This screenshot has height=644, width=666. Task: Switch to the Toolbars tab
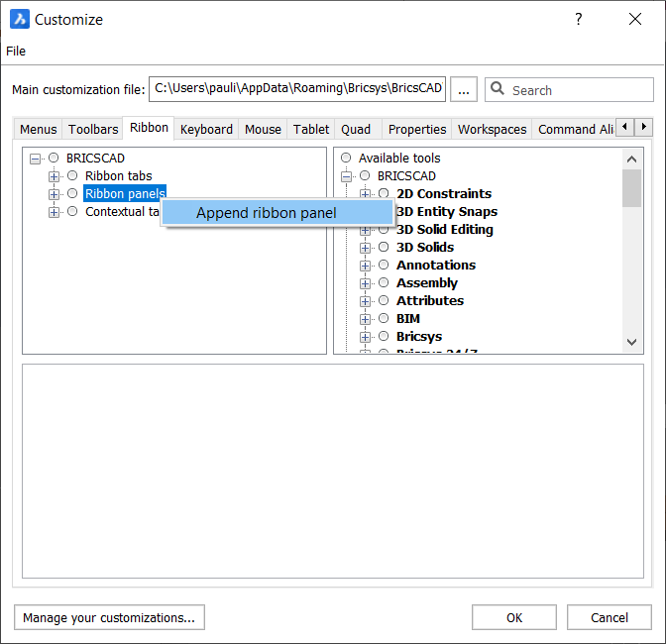coord(93,129)
